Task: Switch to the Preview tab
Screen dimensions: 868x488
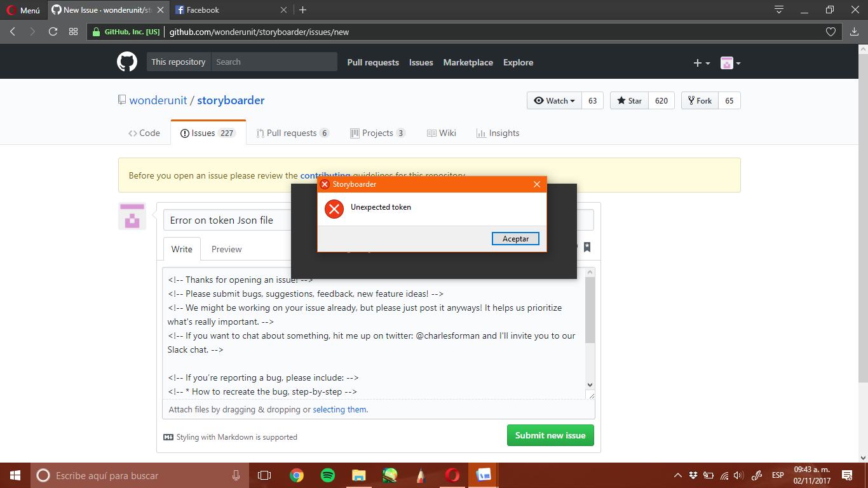Action: coord(226,248)
